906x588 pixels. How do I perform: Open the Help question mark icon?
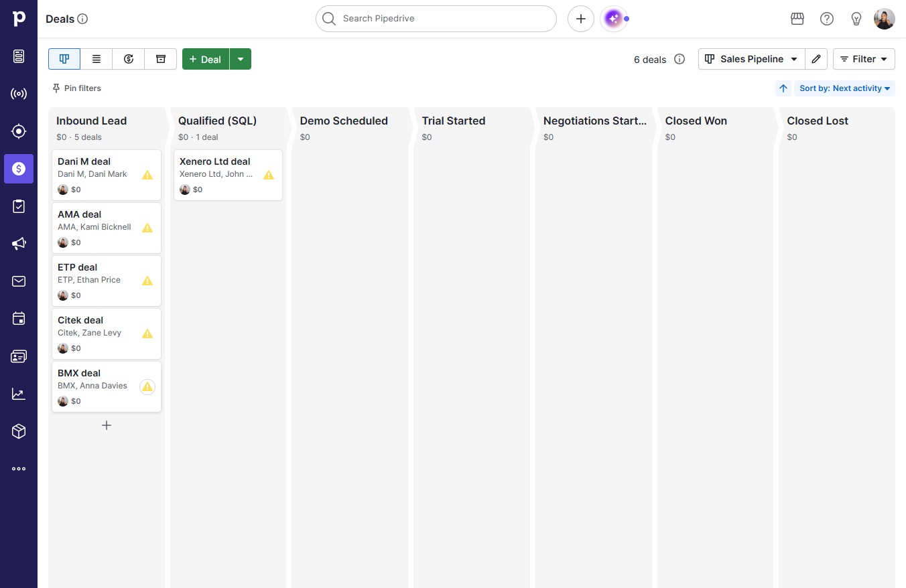pos(827,19)
